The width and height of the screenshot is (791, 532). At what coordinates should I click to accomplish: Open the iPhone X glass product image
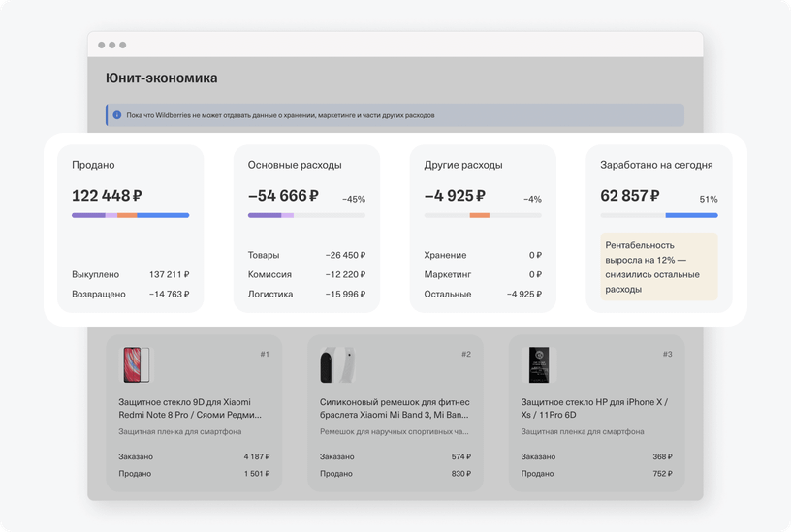point(539,364)
